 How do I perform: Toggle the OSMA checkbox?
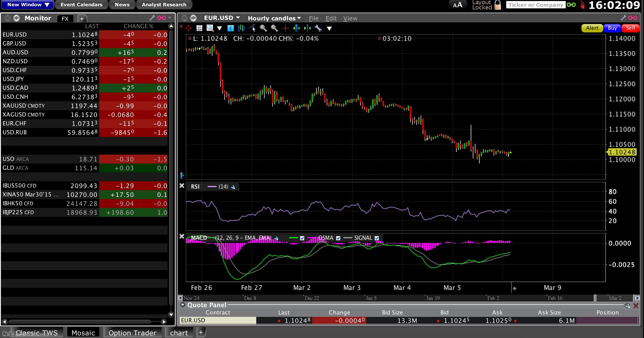click(338, 238)
